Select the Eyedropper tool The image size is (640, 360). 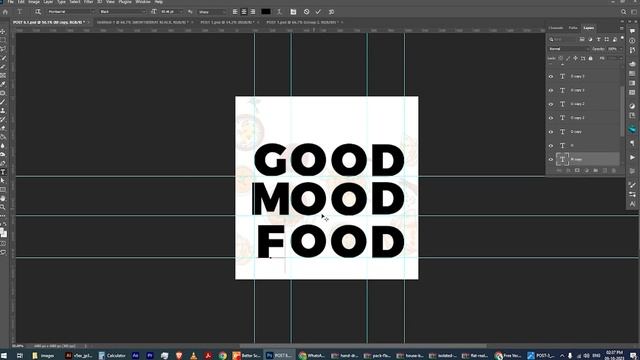(x=3, y=84)
